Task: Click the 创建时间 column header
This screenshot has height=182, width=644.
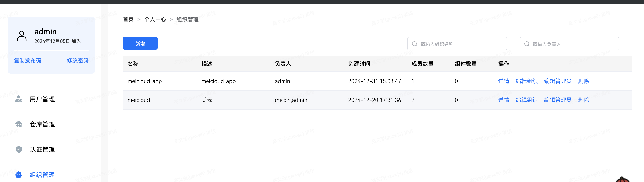Action: tap(359, 64)
